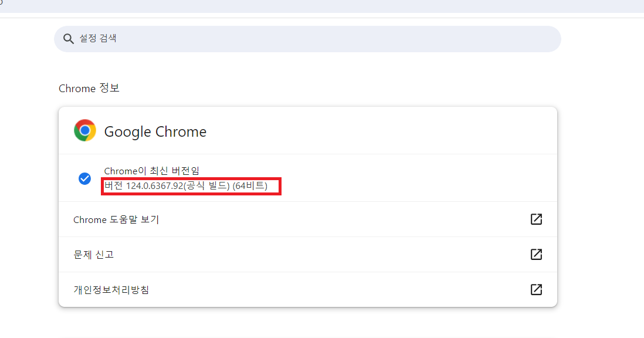Viewport: 644px width, 338px height.
Task: Open the 문제 신고 report link
Action: click(x=307, y=254)
